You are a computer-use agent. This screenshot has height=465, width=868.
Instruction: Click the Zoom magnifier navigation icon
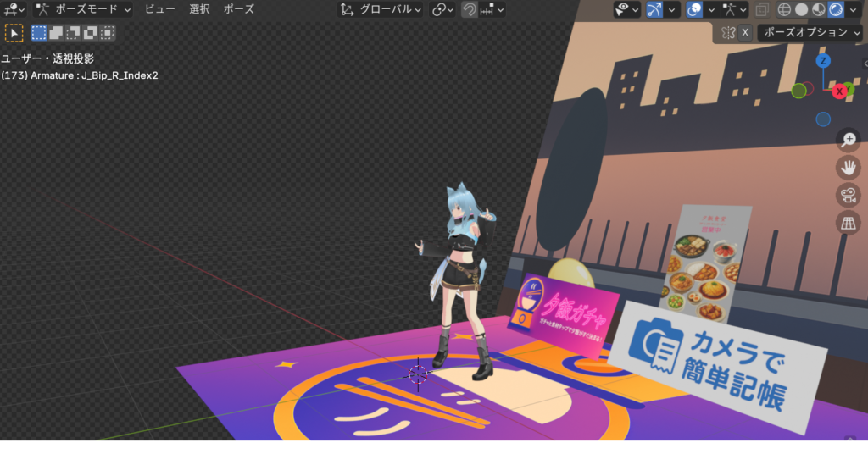[848, 140]
